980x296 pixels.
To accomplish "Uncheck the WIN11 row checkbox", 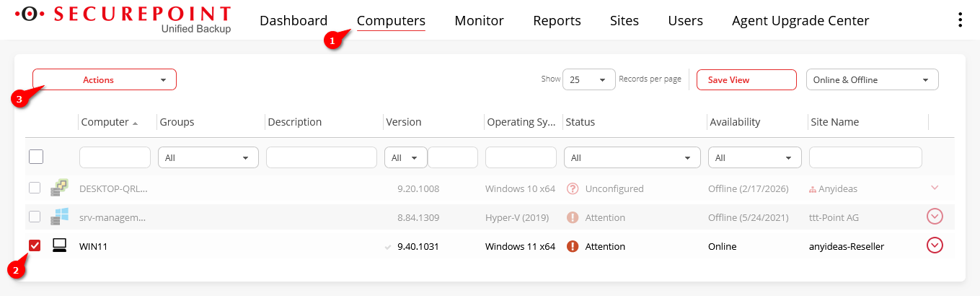I will click(35, 246).
